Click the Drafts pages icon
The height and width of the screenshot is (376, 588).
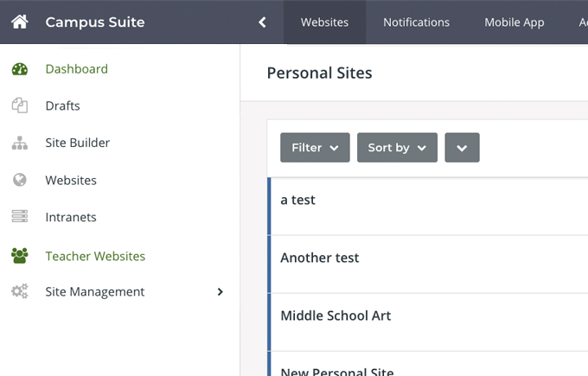pyautogui.click(x=20, y=106)
